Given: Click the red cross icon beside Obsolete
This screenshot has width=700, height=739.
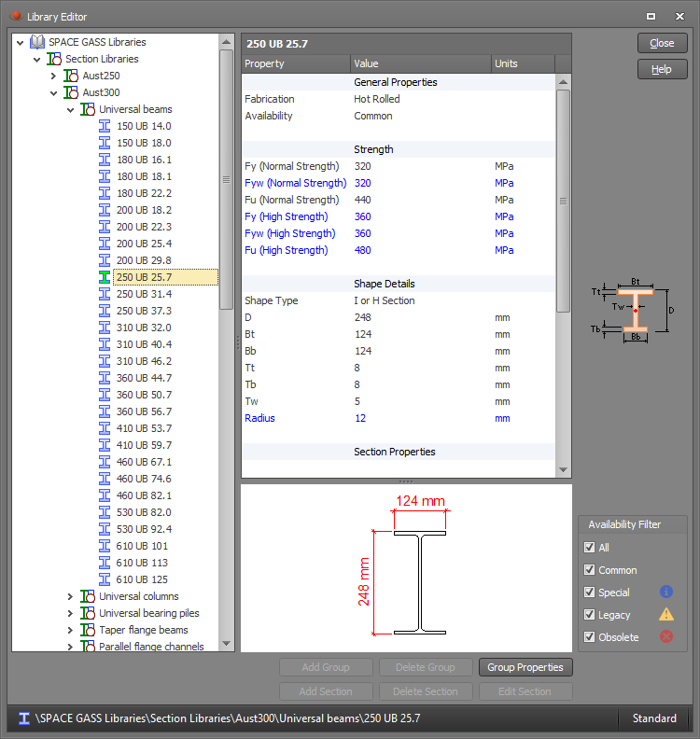Looking at the screenshot, I should point(666,636).
